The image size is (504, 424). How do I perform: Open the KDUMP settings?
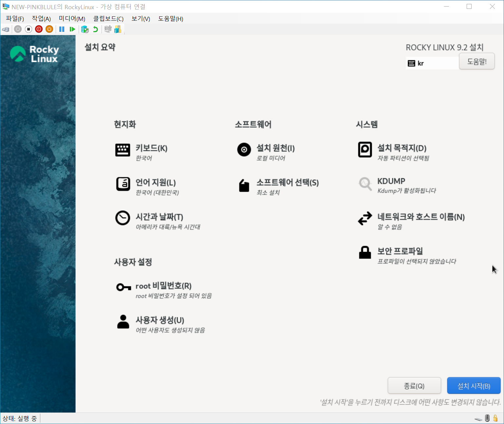point(397,185)
